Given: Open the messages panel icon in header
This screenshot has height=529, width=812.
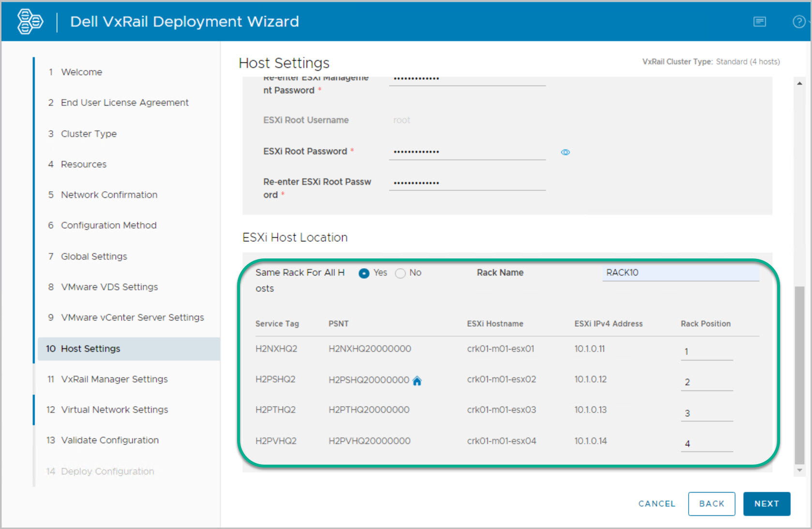Looking at the screenshot, I should 759,22.
